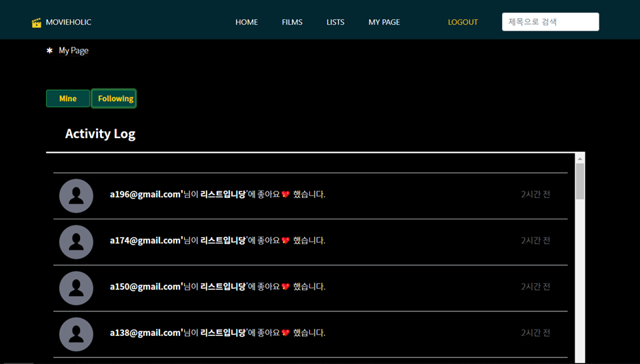Viewport: 640px width, 364px height.
Task: Click user name a174@gmail.com
Action: [145, 241]
